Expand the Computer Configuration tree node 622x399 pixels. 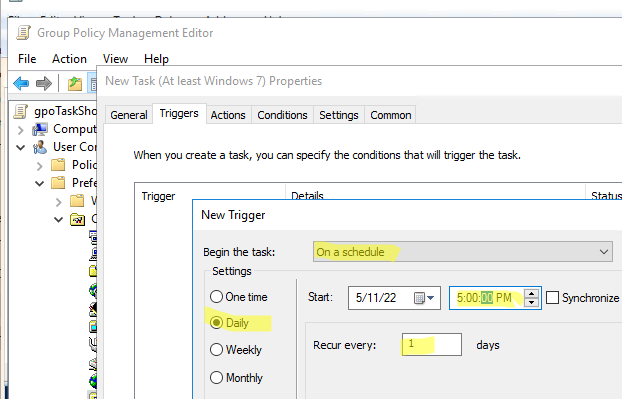(21, 130)
